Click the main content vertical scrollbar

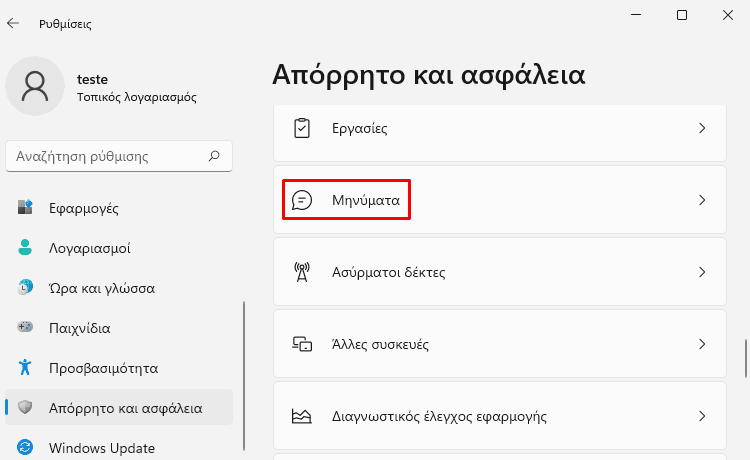[x=746, y=359]
